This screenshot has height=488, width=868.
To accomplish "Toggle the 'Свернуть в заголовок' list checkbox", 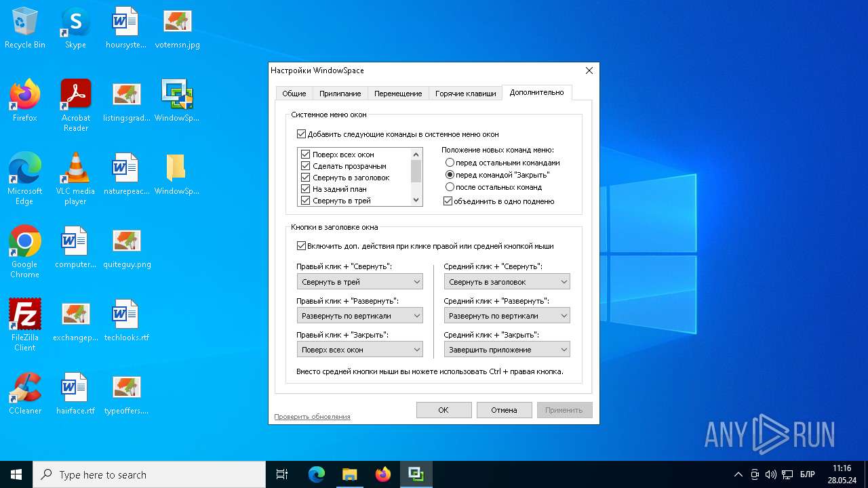I will (305, 178).
